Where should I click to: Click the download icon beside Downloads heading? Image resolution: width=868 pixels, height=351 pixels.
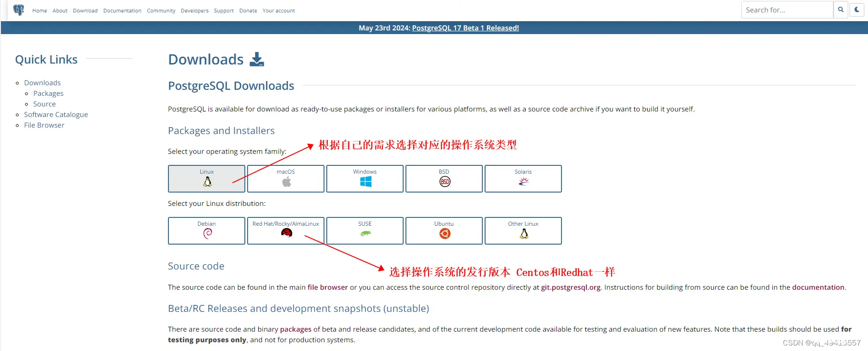[257, 59]
